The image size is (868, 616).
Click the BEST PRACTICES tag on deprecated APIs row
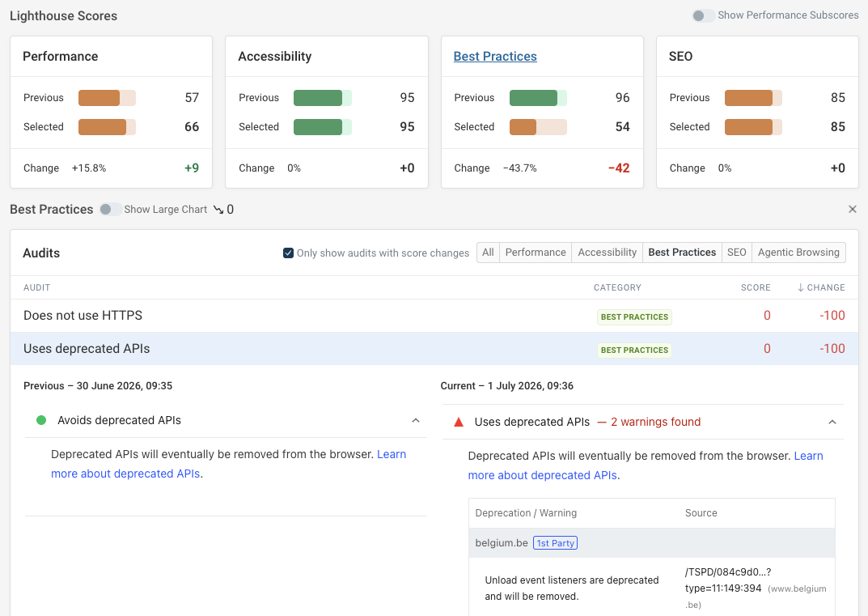point(634,350)
